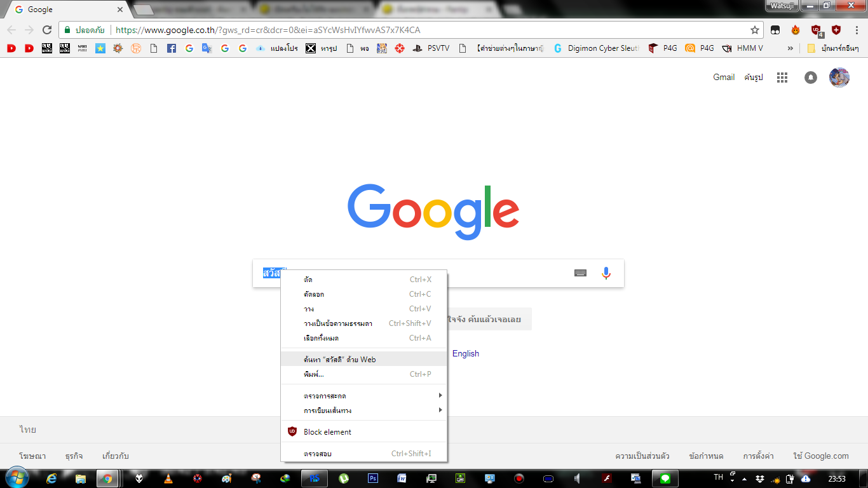Bookmark this page with the star icon

pos(755,30)
